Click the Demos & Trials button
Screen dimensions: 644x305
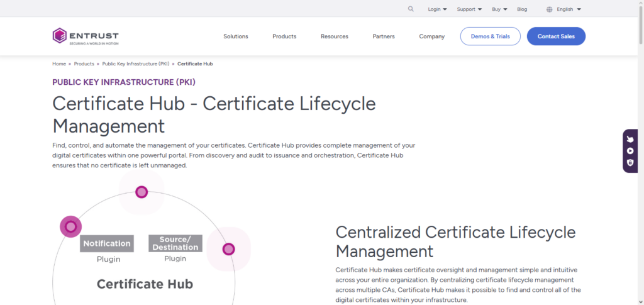coord(491,36)
